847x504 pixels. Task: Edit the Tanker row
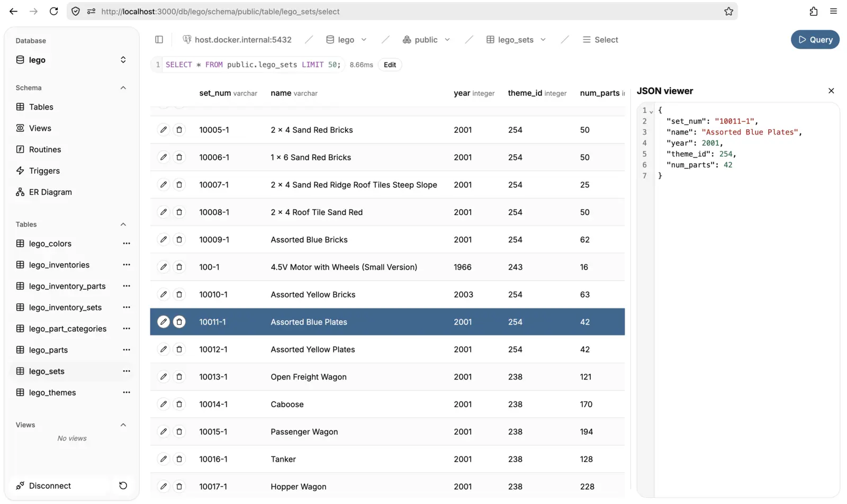coord(164,460)
